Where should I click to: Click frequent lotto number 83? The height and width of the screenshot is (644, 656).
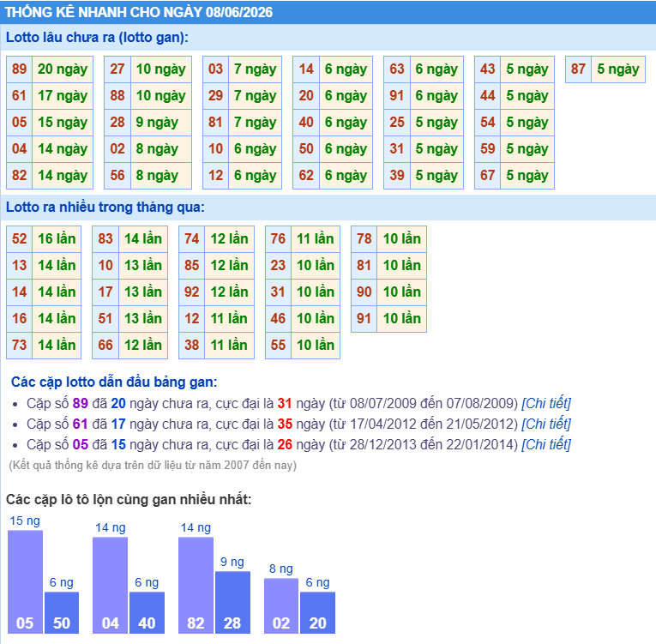[105, 239]
